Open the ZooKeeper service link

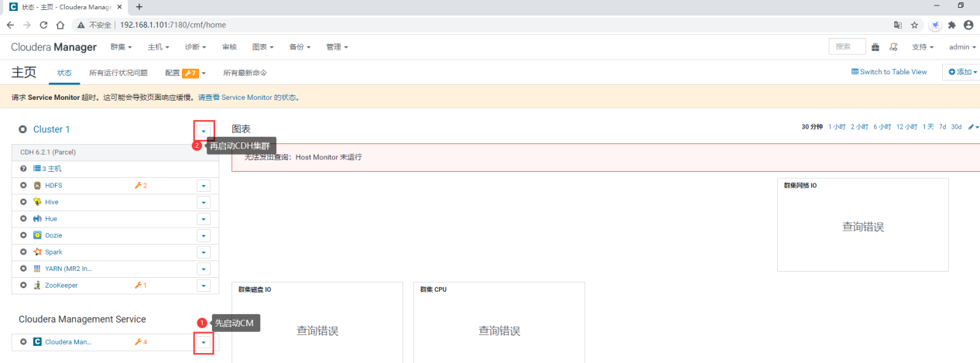pyautogui.click(x=61, y=286)
